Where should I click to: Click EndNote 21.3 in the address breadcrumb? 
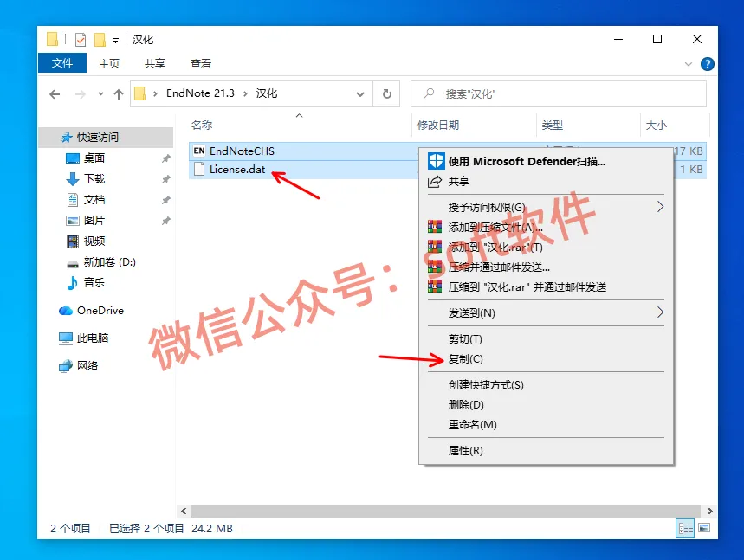coord(200,93)
